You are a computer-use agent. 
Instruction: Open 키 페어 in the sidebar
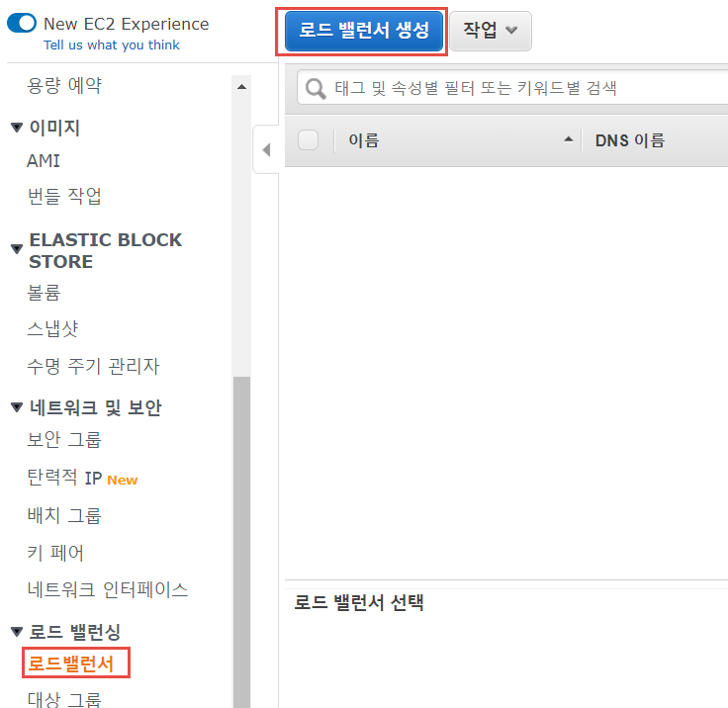pyautogui.click(x=55, y=553)
